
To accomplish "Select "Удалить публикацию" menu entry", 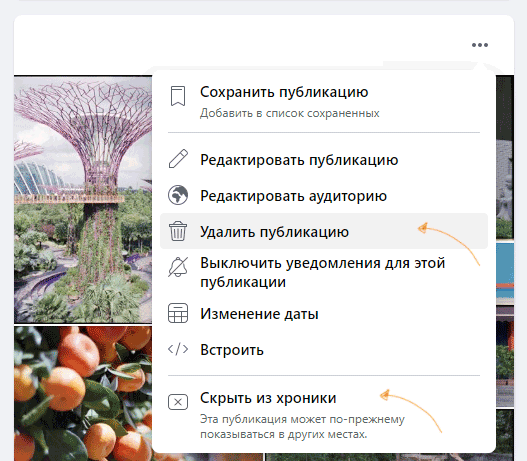I will click(x=324, y=231).
